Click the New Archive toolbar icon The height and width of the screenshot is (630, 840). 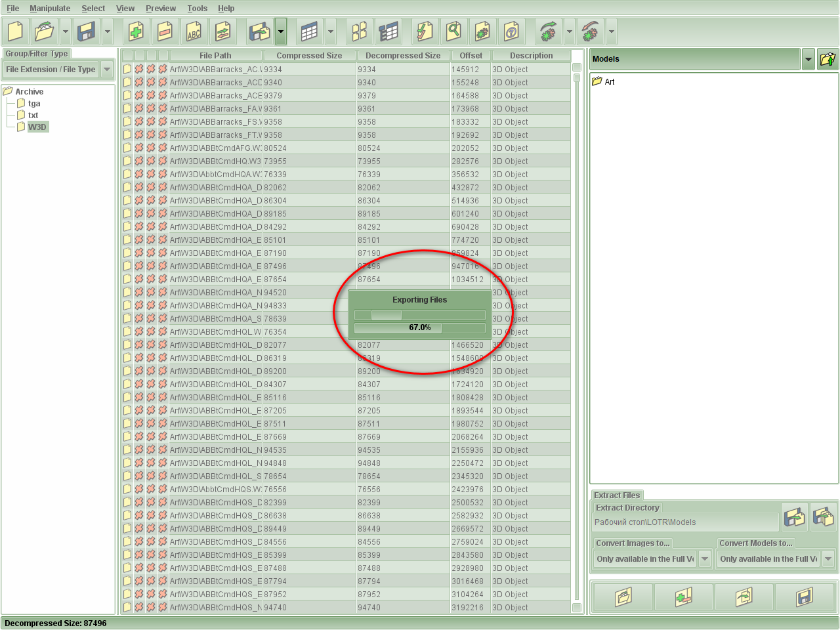[15, 31]
